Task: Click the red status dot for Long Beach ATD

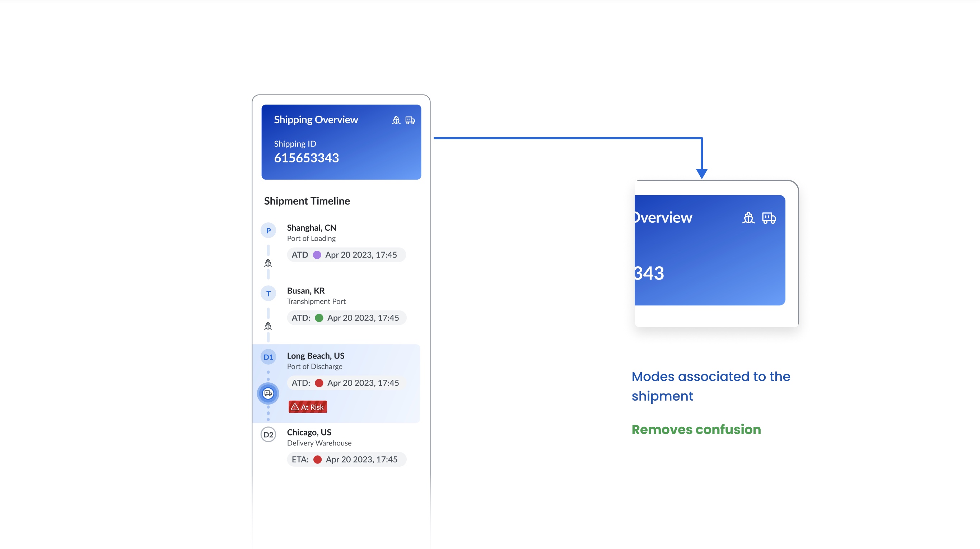Action: click(x=319, y=383)
